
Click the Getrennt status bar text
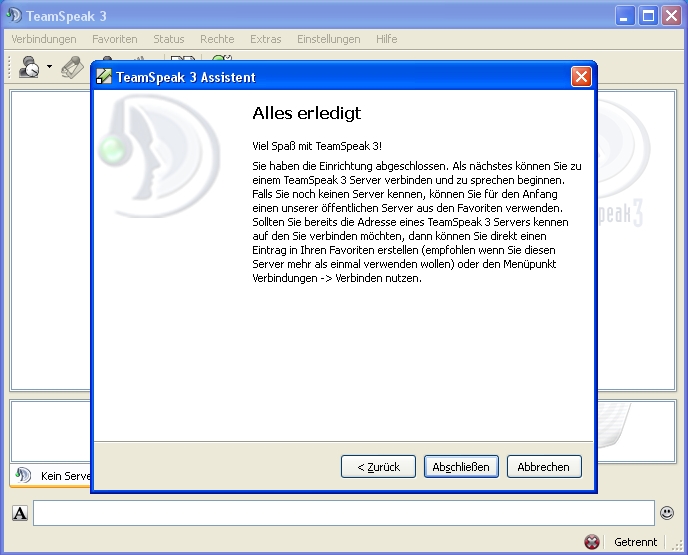click(x=635, y=542)
